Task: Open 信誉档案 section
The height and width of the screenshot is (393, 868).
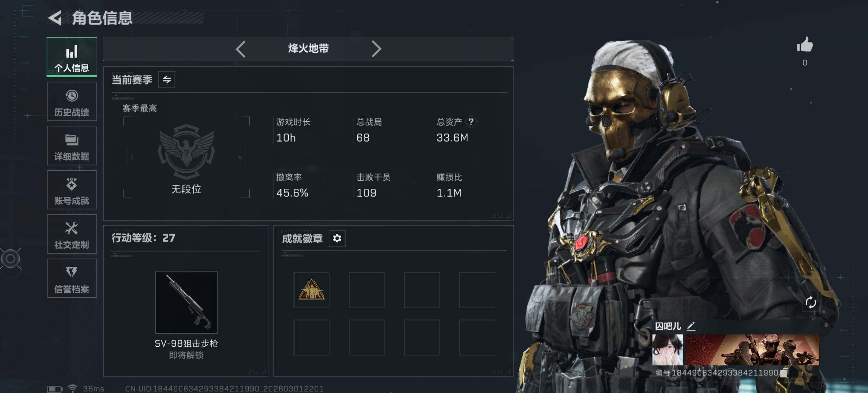Action: pos(72,278)
